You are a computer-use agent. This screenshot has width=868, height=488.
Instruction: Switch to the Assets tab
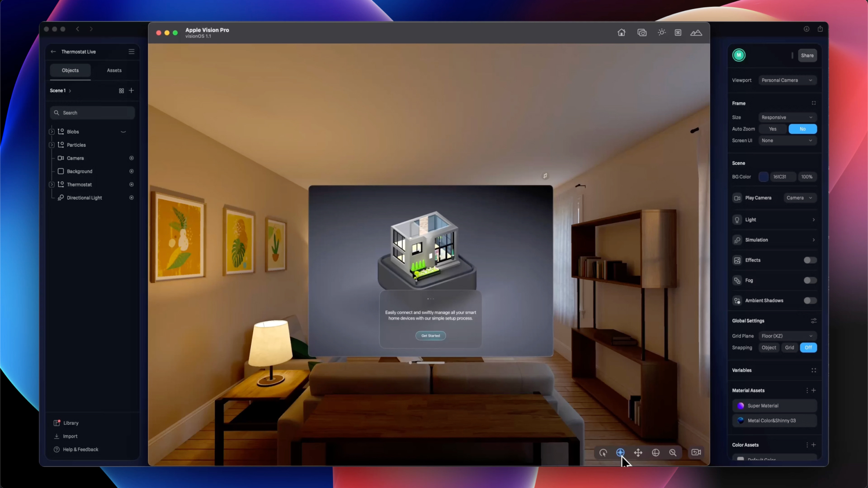pyautogui.click(x=114, y=70)
